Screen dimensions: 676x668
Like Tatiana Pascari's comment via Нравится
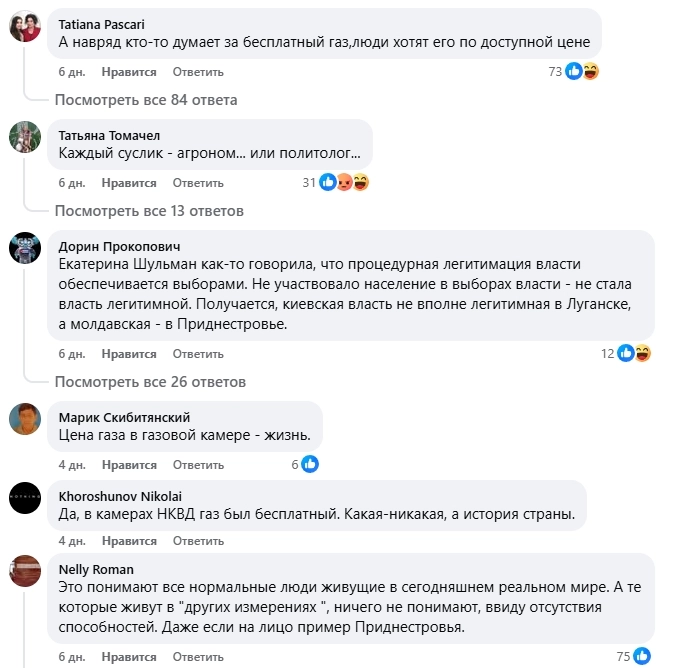(129, 72)
